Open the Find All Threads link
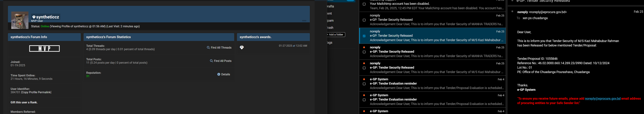The width and height of the screenshot is (644, 114). tap(221, 48)
